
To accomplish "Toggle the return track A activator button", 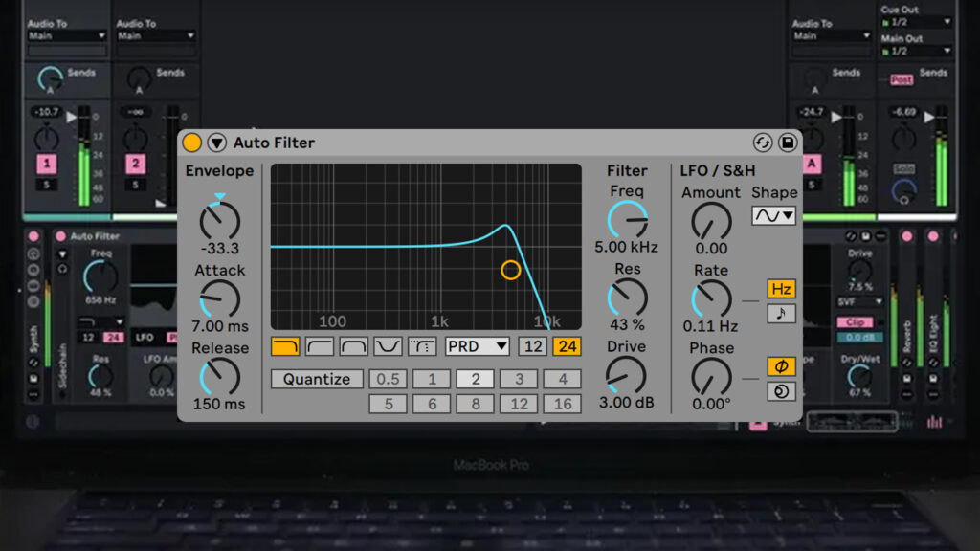I will tap(812, 164).
